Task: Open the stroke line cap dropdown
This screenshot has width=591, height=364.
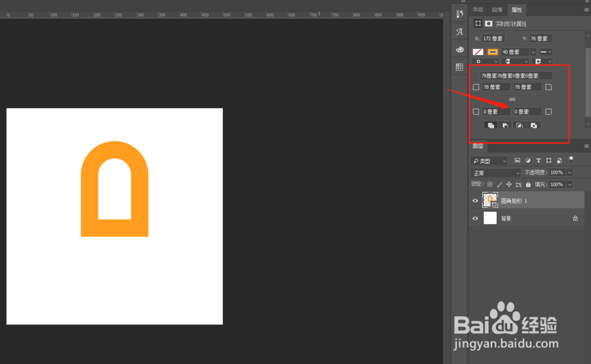Action: (515, 61)
